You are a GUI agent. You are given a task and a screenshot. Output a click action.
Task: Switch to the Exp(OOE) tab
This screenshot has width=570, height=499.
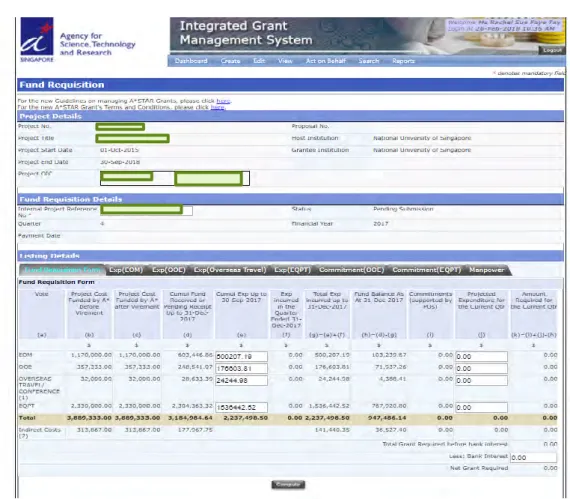169,270
